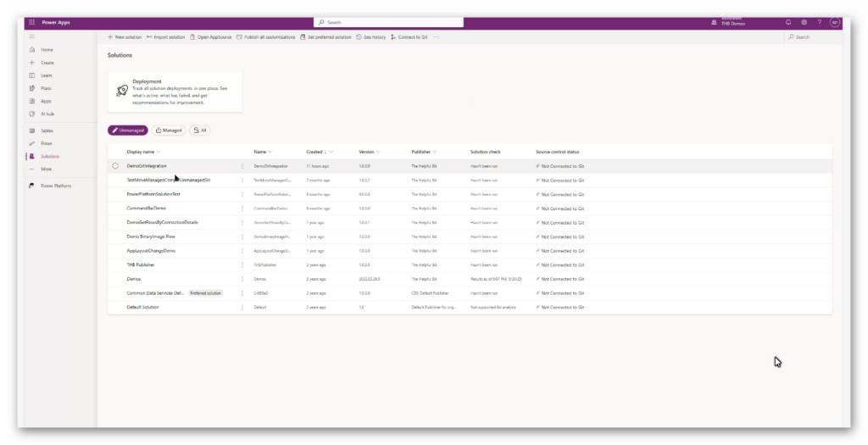Viewport: 868px width, 445px height.
Task: Collapse the left navigation hamburger menu
Action: pos(31,36)
